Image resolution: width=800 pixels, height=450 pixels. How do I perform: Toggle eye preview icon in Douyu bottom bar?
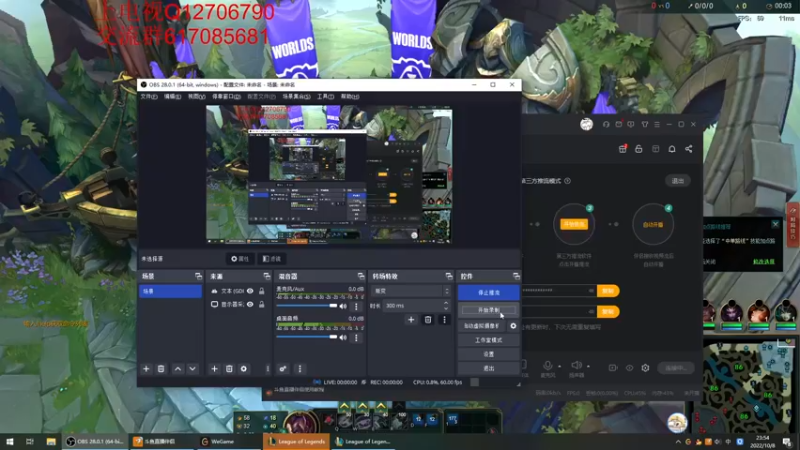630,368
